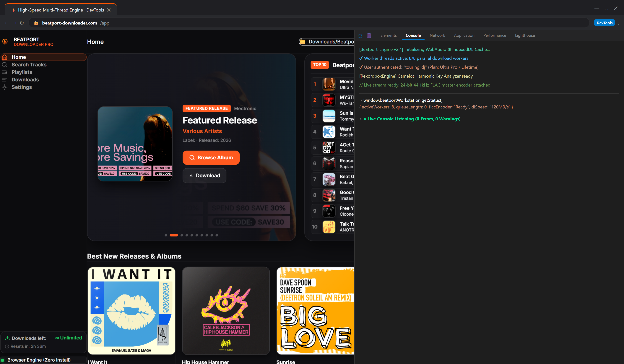624x364 pixels.
Task: Open the top 10 track ranked 1
Action: pos(332,84)
